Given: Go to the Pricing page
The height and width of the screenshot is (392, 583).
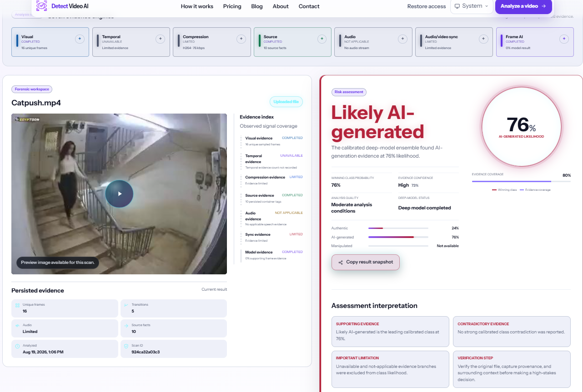Looking at the screenshot, I should pyautogui.click(x=232, y=6).
